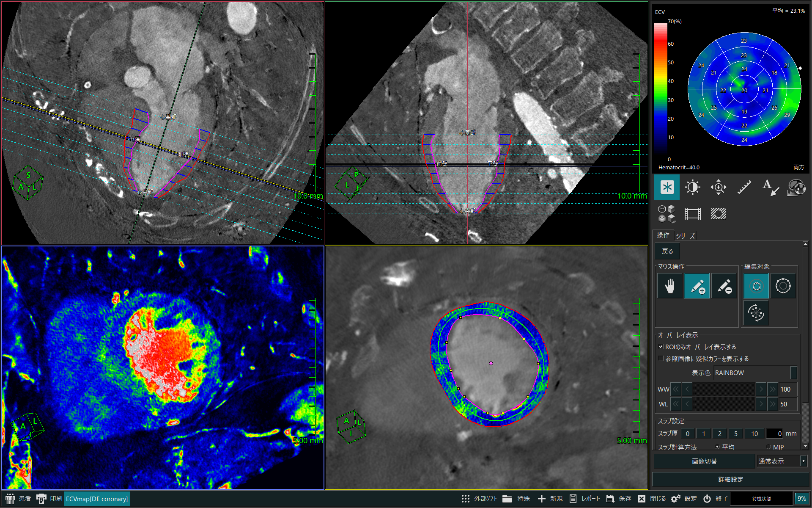Screen dimensions: 812x508
Task: Open the RAINBOW display color dropdown
Action: [x=755, y=373]
